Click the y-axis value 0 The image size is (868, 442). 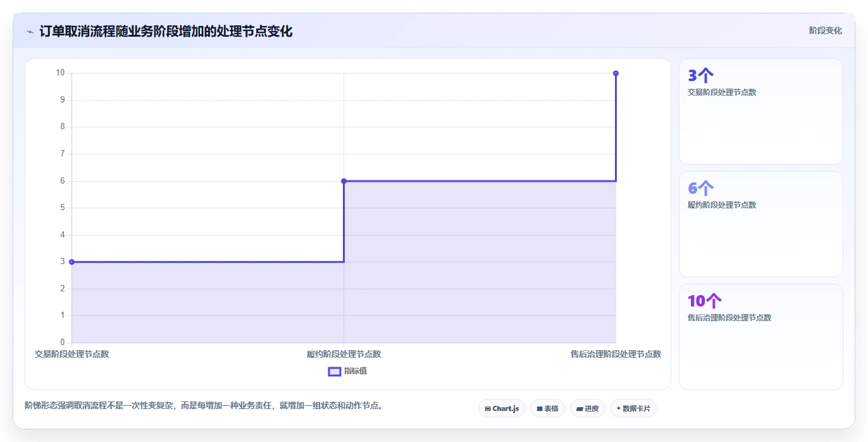pyautogui.click(x=62, y=343)
